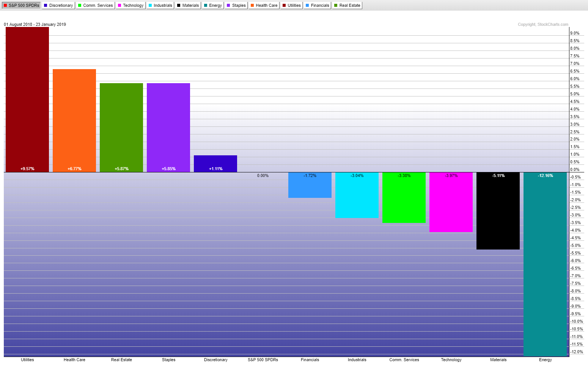Select the Utilities legend tab
Viewport: 588px width, 368px height.
click(x=291, y=5)
